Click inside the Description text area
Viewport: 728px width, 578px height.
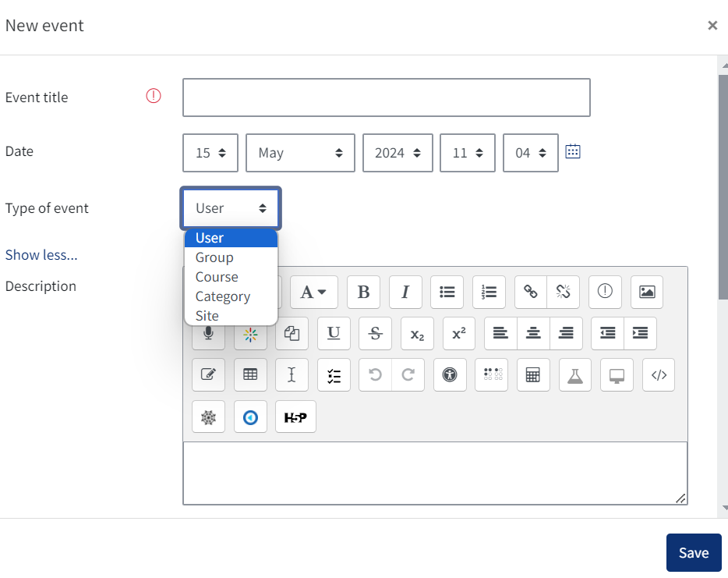point(435,473)
